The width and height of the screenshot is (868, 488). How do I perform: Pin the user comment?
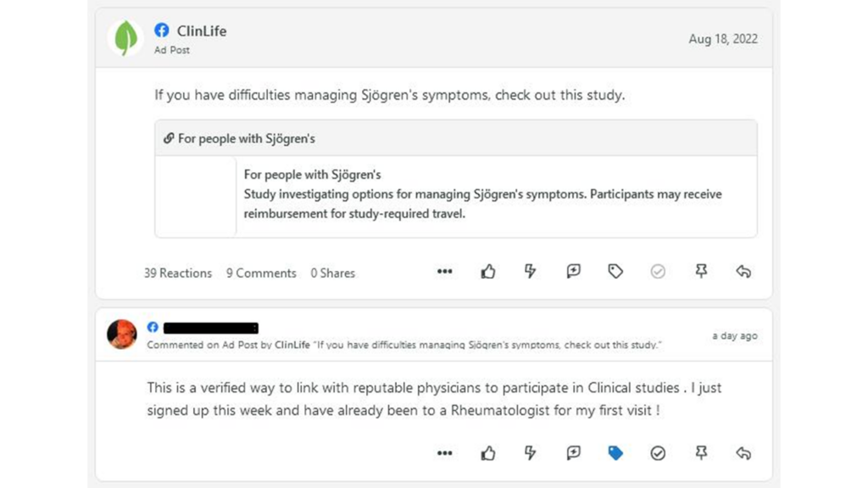click(x=701, y=453)
